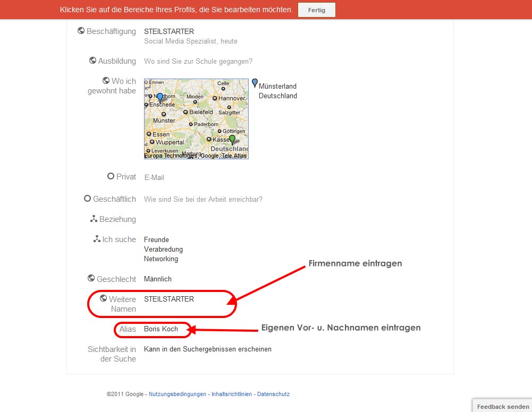
Task: Click Networking under Ich suche
Action: pyautogui.click(x=161, y=259)
